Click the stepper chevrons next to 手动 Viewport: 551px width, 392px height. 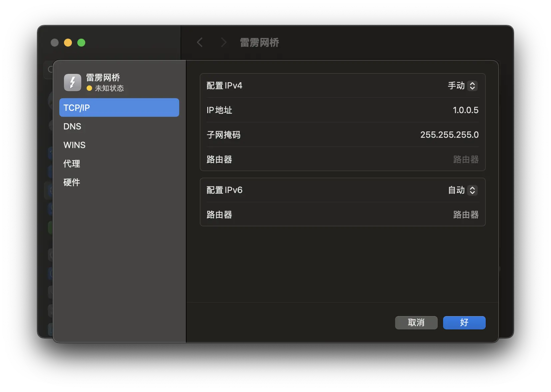click(473, 86)
